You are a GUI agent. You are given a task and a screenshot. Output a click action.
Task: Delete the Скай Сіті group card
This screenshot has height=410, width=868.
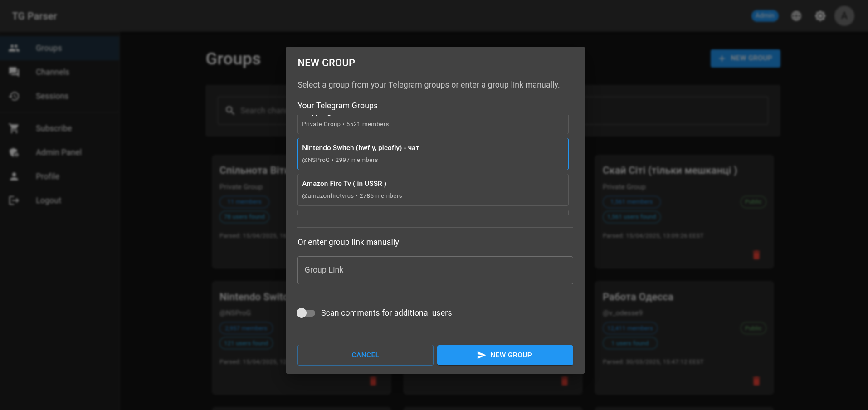pyautogui.click(x=756, y=255)
